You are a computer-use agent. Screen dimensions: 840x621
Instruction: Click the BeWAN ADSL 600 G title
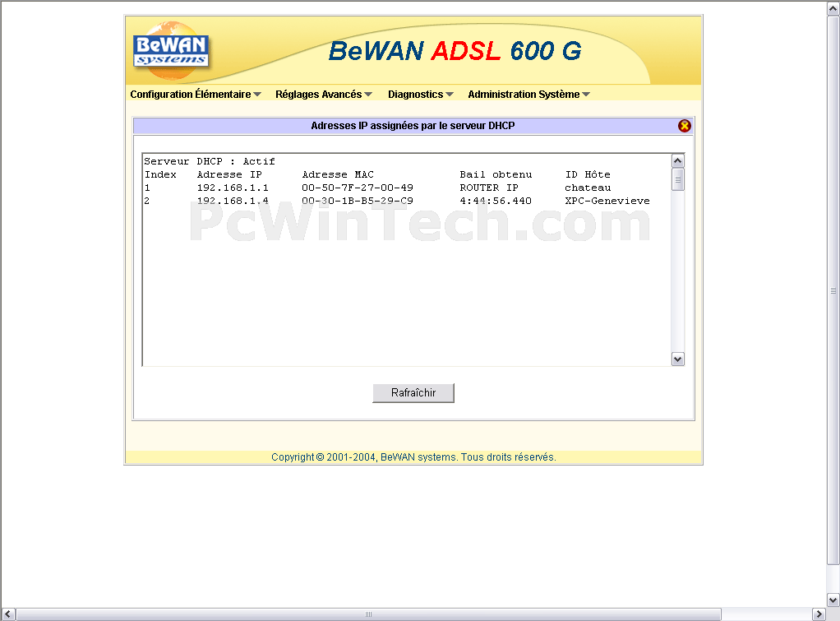(x=455, y=52)
